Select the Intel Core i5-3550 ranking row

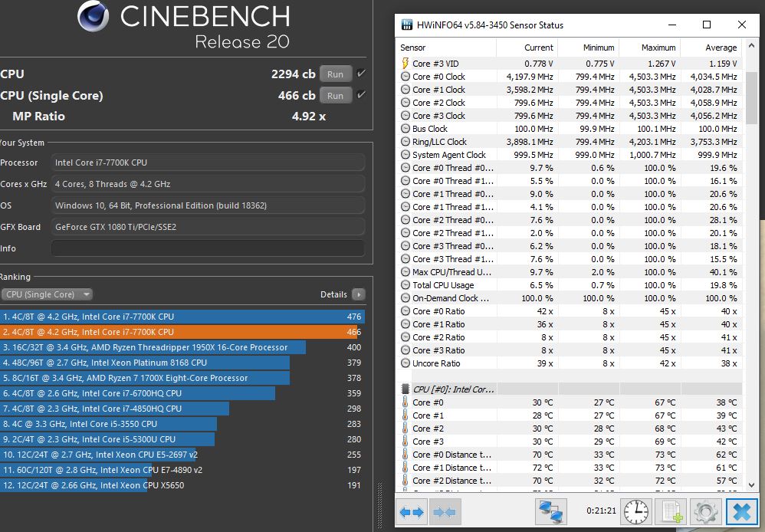pos(182,424)
